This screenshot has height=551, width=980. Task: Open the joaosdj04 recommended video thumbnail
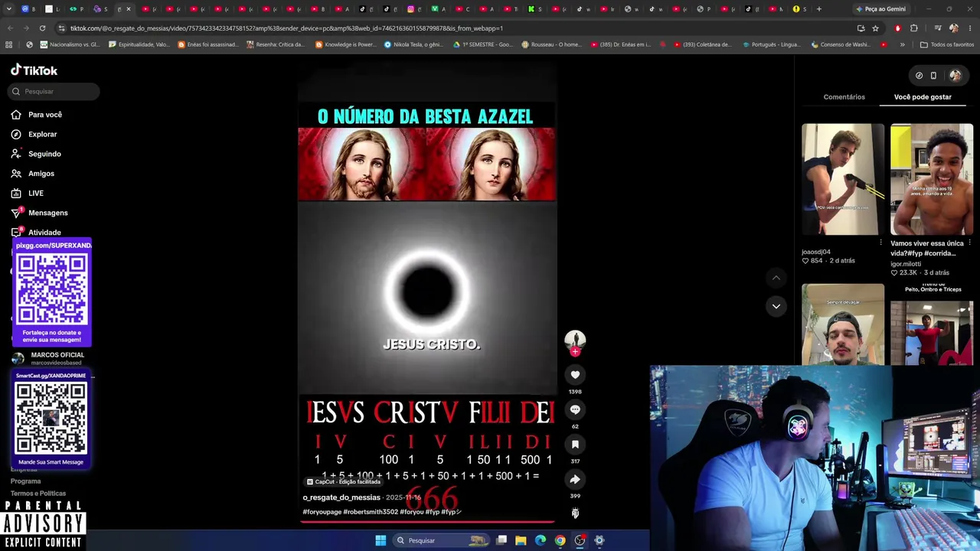coord(843,179)
